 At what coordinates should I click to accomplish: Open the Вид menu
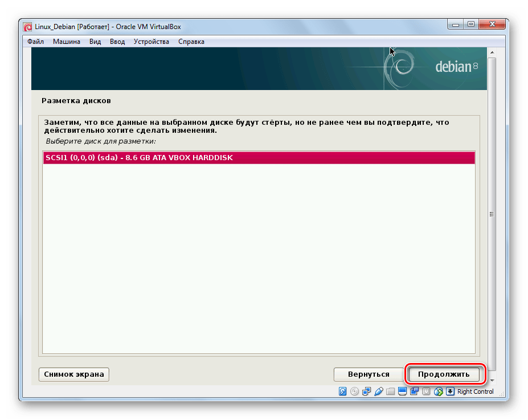[x=95, y=42]
